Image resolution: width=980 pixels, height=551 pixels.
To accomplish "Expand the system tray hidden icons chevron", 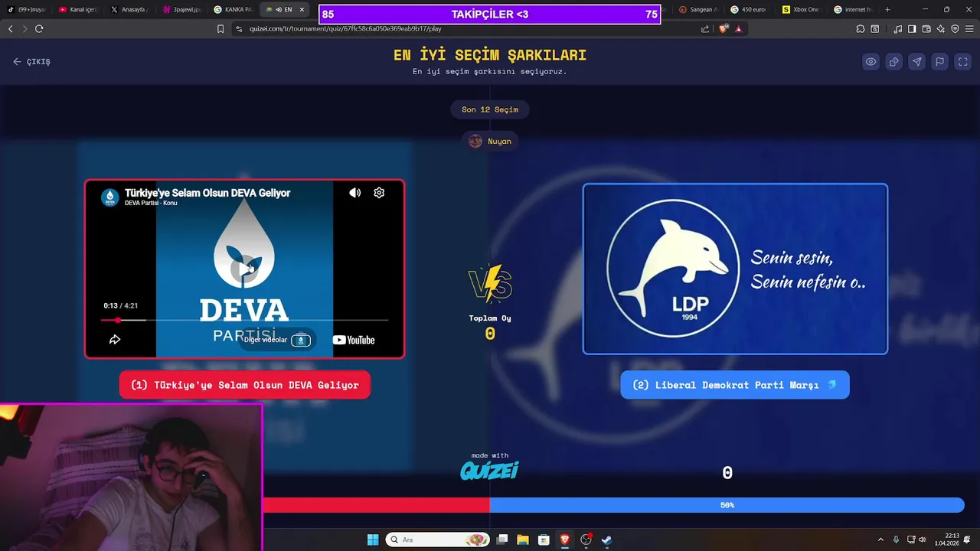I will click(880, 540).
